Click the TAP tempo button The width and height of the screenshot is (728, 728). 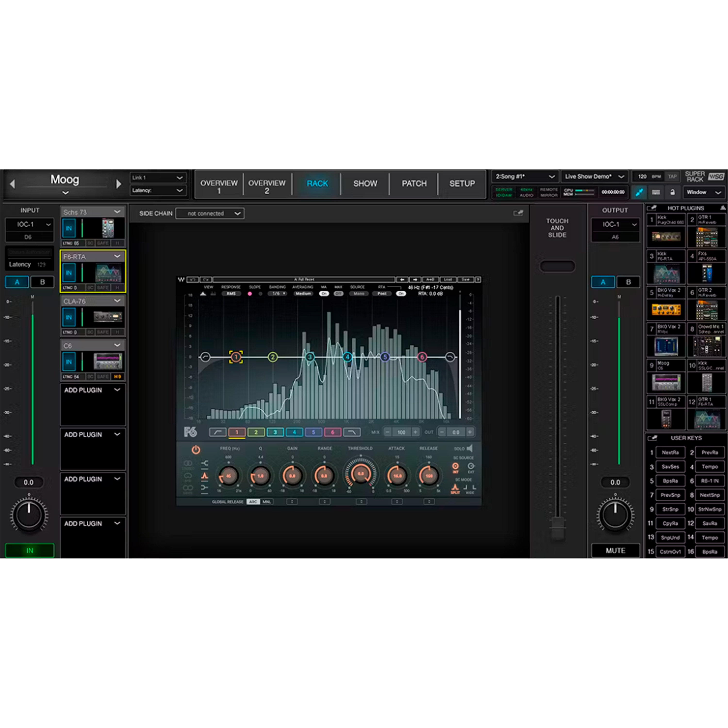tap(672, 176)
